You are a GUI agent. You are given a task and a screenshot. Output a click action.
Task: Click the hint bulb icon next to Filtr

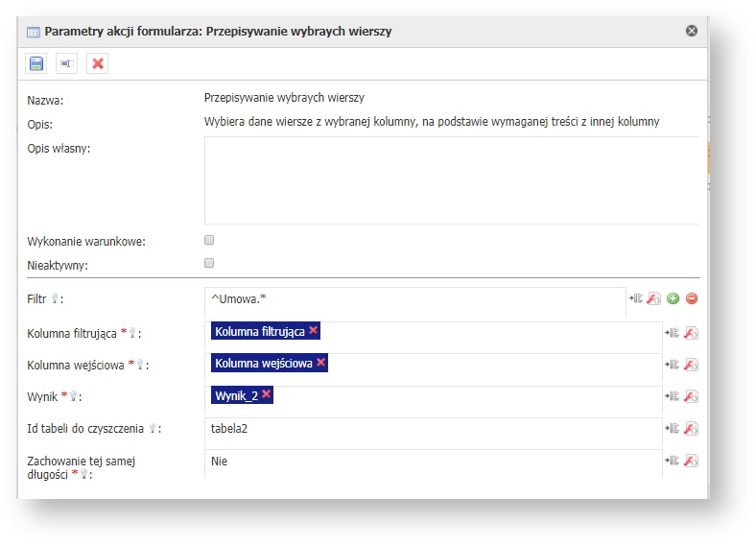[x=55, y=299]
